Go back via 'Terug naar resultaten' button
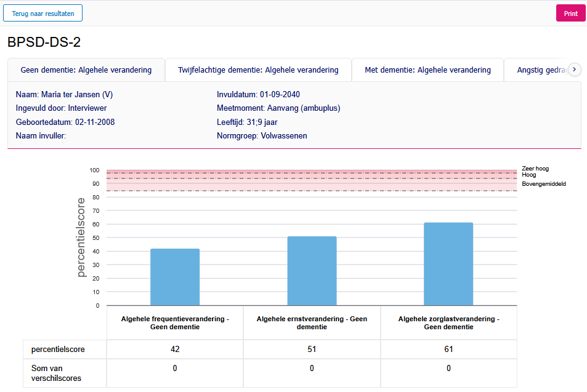 click(43, 13)
